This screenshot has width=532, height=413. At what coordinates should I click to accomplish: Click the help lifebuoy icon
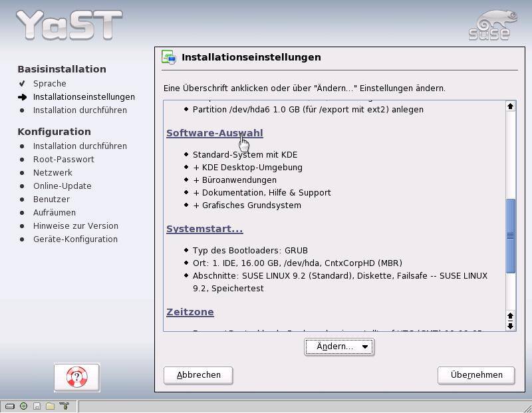coord(76,378)
